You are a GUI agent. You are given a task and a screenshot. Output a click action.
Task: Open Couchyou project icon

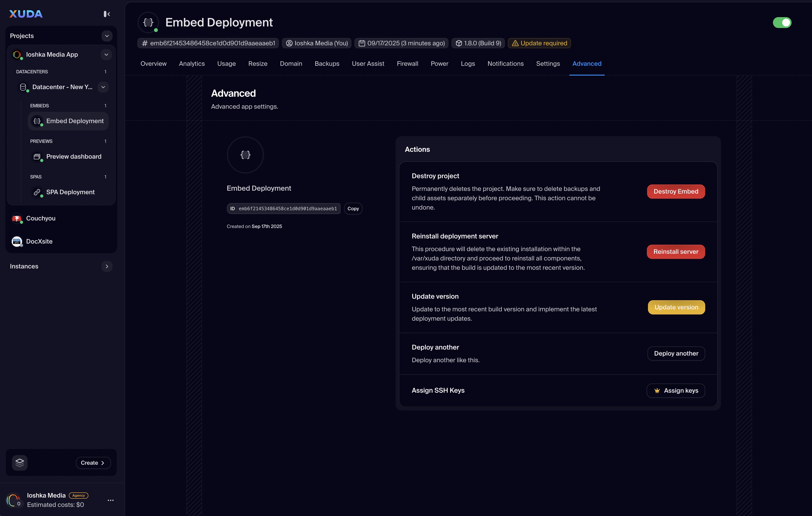pos(16,218)
